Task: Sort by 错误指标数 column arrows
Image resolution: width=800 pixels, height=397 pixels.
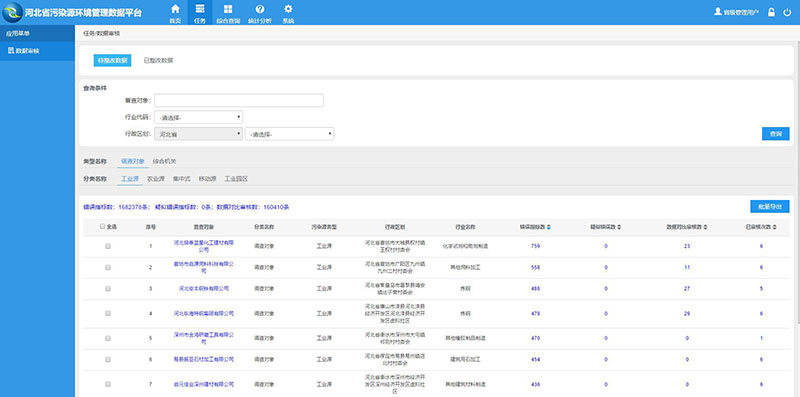Action: pyautogui.click(x=548, y=227)
